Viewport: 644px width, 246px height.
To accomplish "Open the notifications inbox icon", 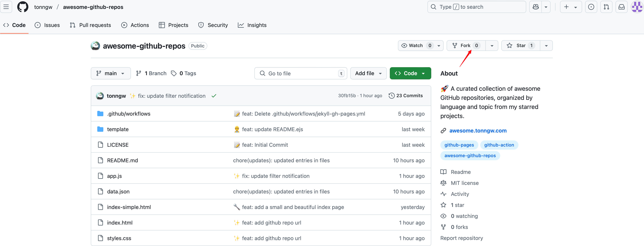I will (622, 7).
